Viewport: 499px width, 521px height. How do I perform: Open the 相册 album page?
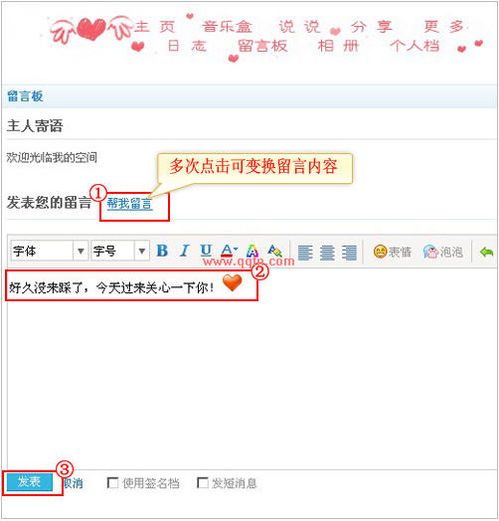[x=338, y=46]
